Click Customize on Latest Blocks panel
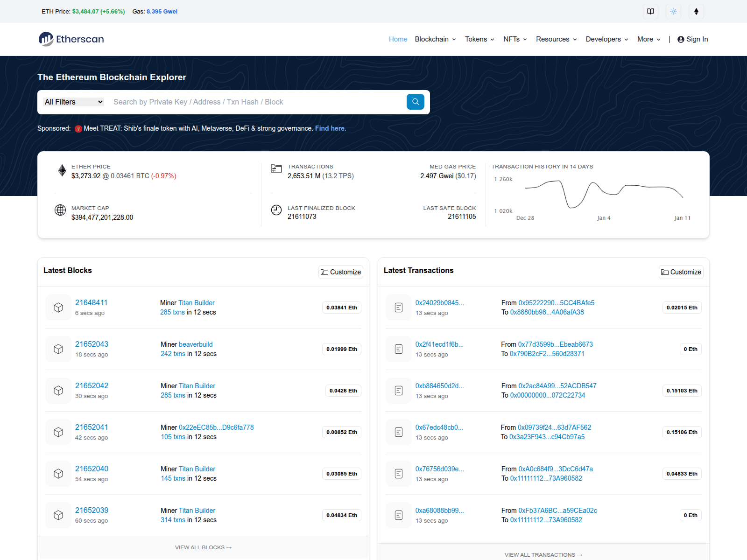747x560 pixels. (340, 272)
